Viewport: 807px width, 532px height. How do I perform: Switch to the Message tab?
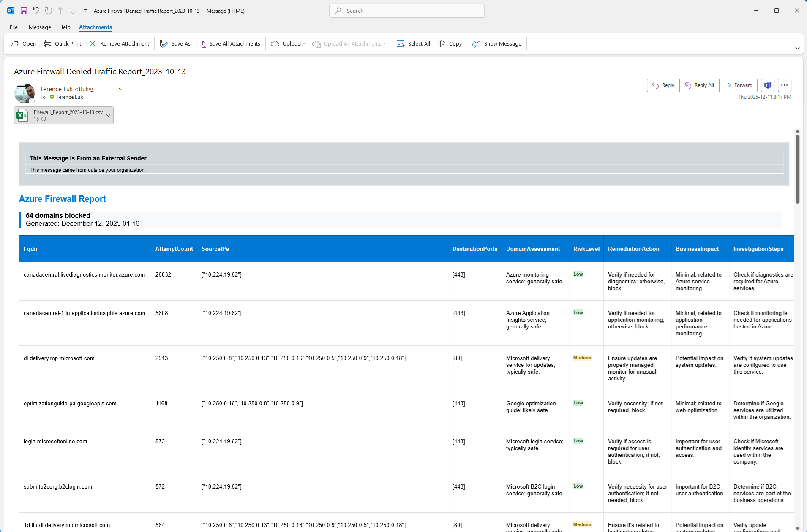pyautogui.click(x=40, y=27)
